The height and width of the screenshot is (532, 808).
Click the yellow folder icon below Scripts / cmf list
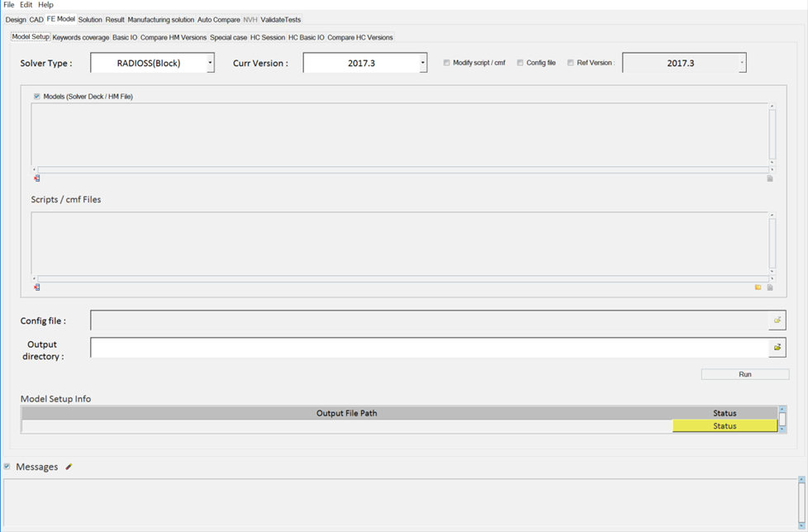[x=758, y=287]
